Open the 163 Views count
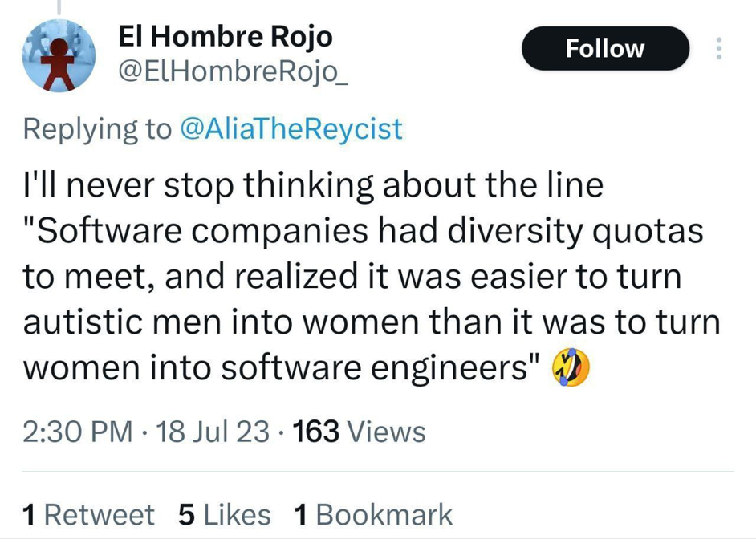This screenshot has width=756, height=539. point(360,432)
